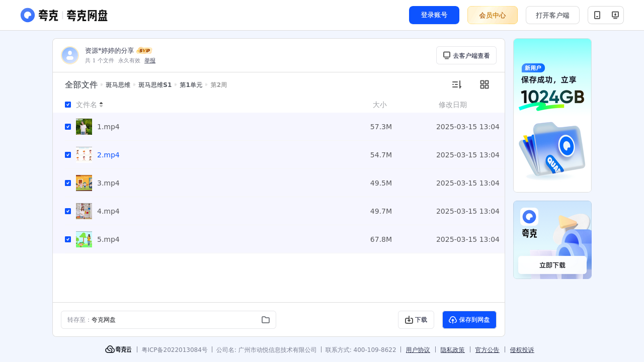Image resolution: width=644 pixels, height=362 pixels.
Task: Go to 斑马思维 breadcrumb folder
Action: point(118,85)
